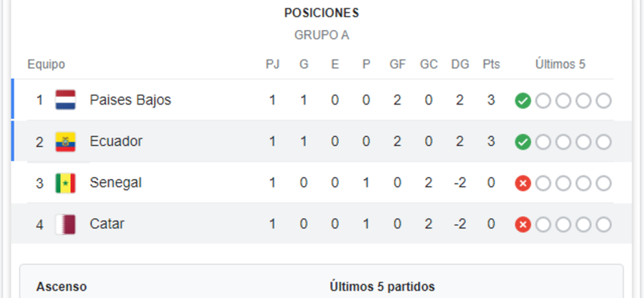
Task: Click the Ecuador flag icon
Action: 66,141
